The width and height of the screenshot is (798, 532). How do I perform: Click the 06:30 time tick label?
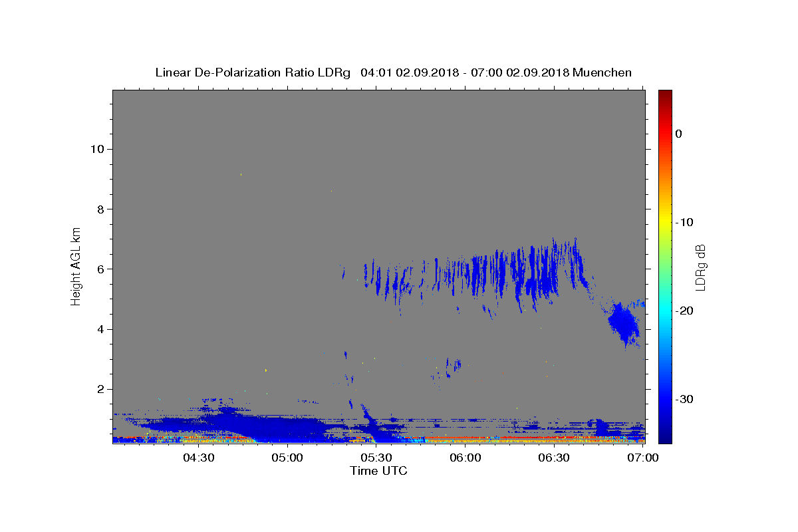click(554, 458)
